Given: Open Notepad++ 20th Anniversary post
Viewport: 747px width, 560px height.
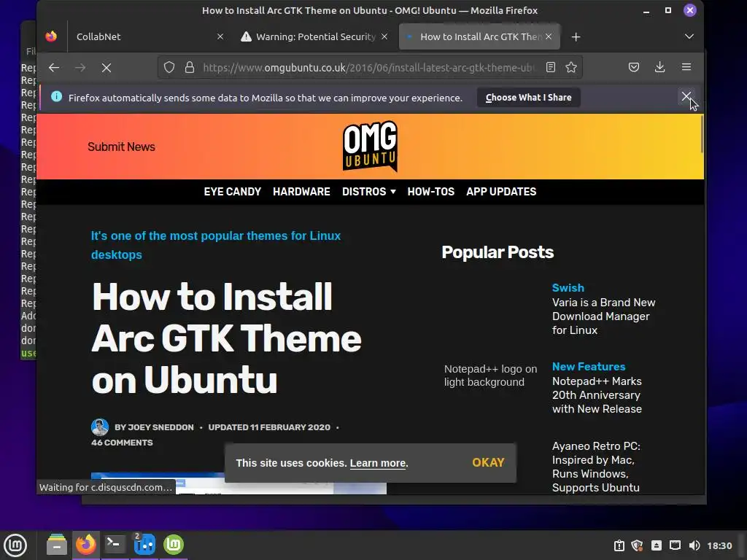Looking at the screenshot, I should (597, 394).
